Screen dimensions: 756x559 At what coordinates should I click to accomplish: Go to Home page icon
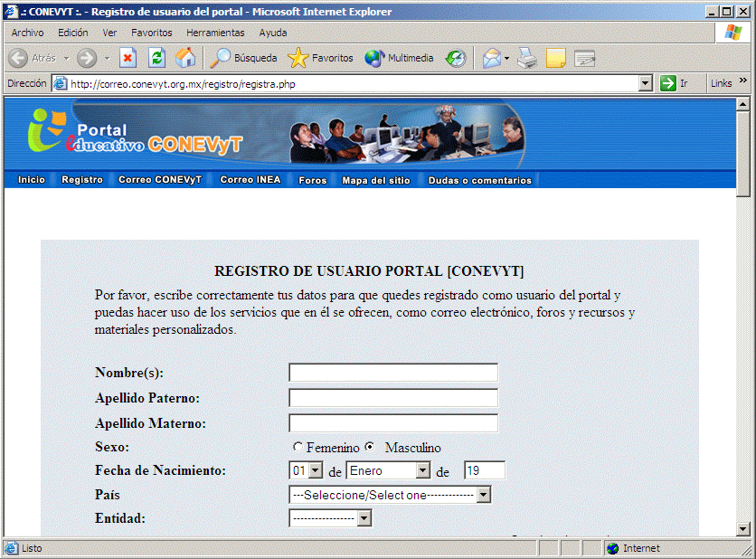185,59
